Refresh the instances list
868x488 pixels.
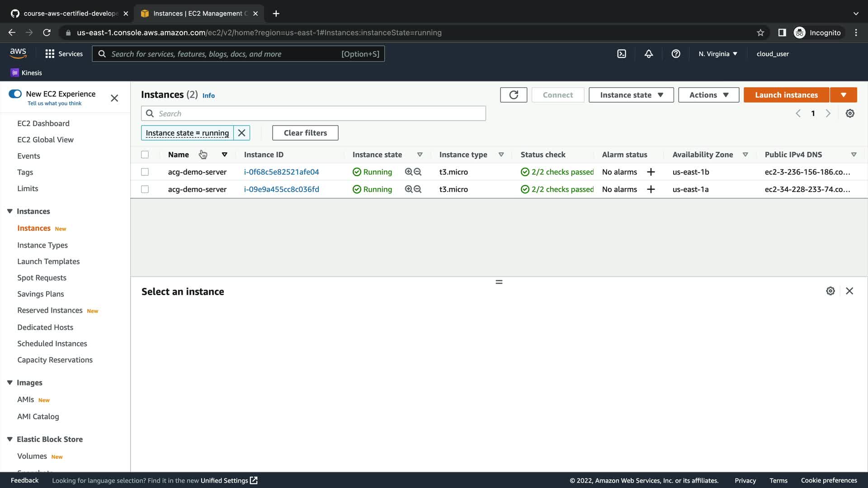[514, 95]
